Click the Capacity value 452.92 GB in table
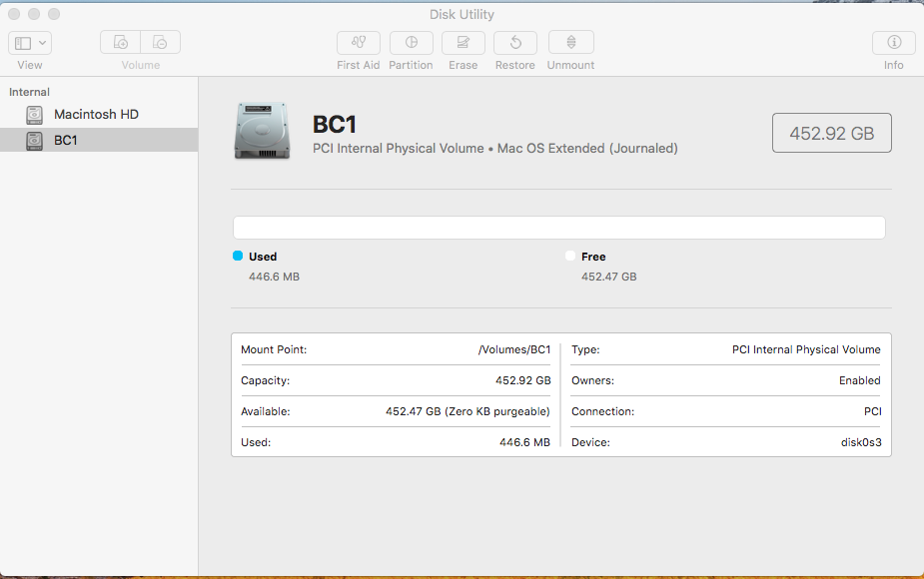Image resolution: width=924 pixels, height=579 pixels. 522,380
